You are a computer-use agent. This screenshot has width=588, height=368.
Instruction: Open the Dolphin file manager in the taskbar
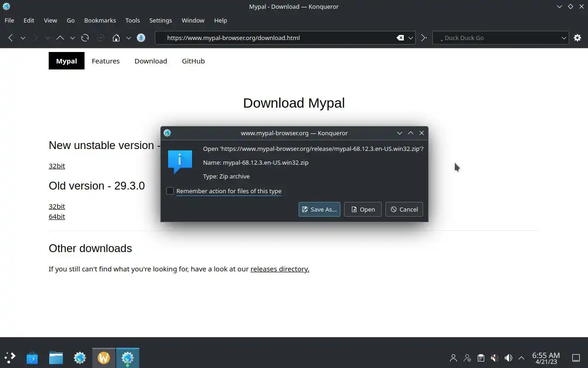56,357
